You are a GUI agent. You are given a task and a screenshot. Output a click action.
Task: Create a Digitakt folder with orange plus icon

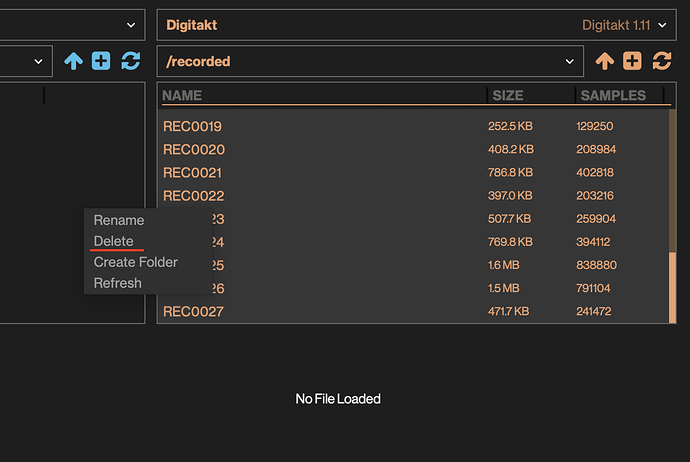point(632,61)
